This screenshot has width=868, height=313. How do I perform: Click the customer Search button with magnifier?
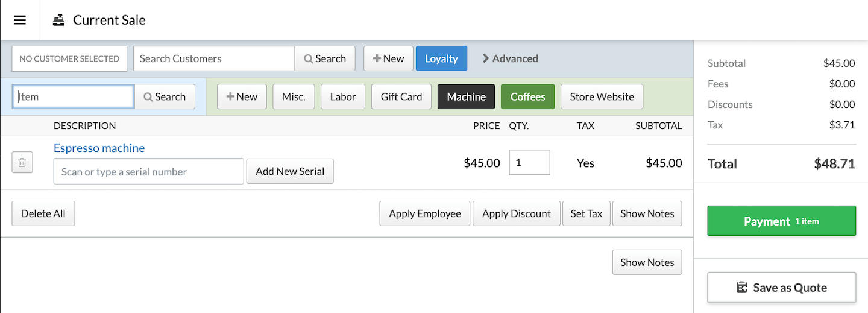click(x=325, y=58)
